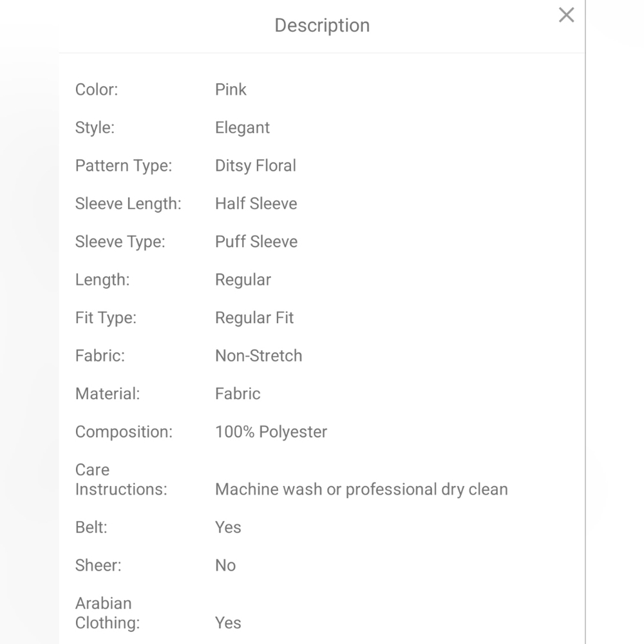Select the Pink color value
644x644 pixels.
tap(231, 90)
